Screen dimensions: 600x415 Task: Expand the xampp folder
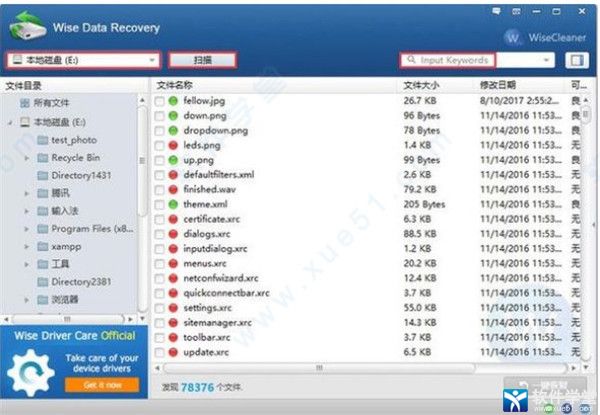point(27,246)
